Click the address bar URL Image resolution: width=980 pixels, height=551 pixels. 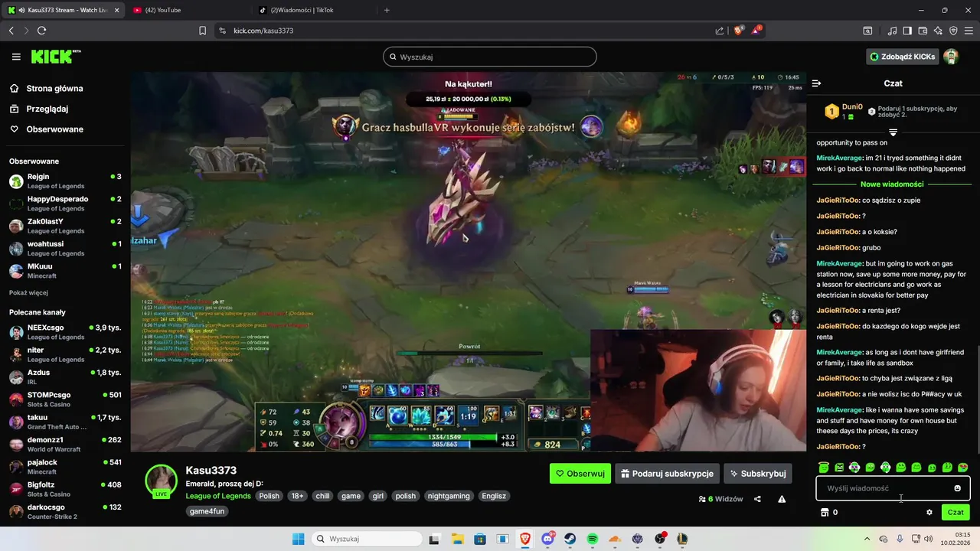[263, 31]
